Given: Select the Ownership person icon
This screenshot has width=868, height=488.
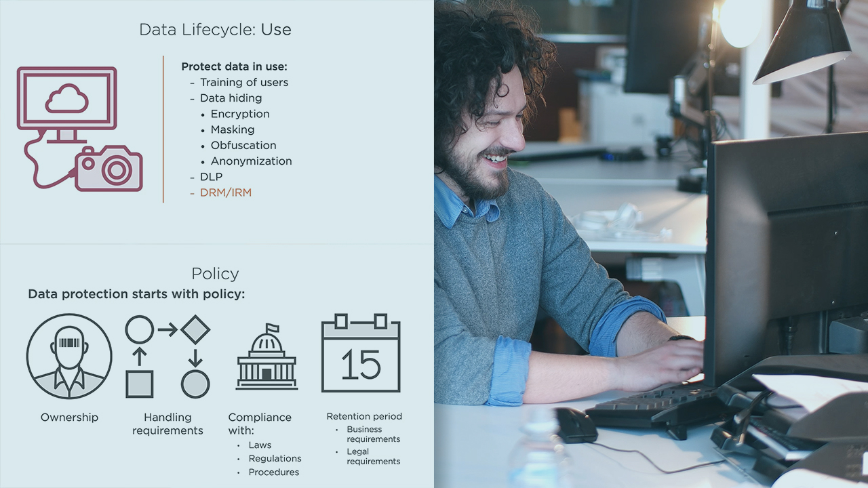Looking at the screenshot, I should [69, 356].
